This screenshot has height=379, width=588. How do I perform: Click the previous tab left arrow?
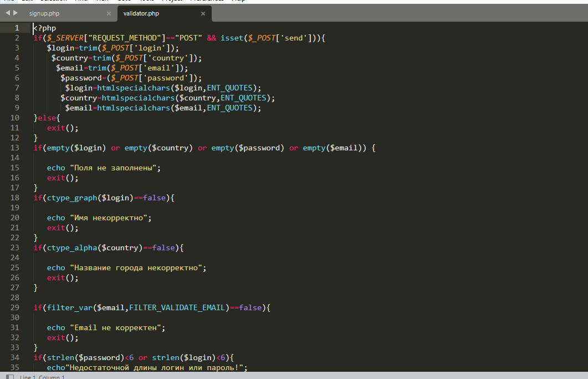click(x=7, y=13)
